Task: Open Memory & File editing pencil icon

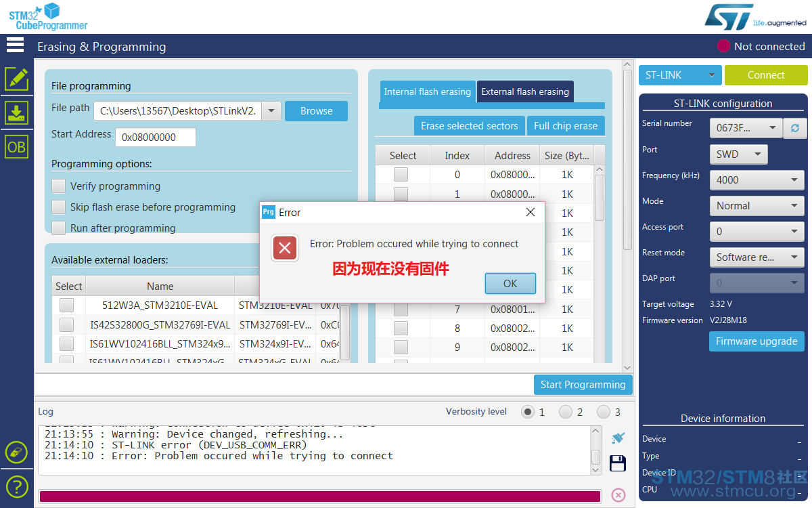Action: coord(17,79)
